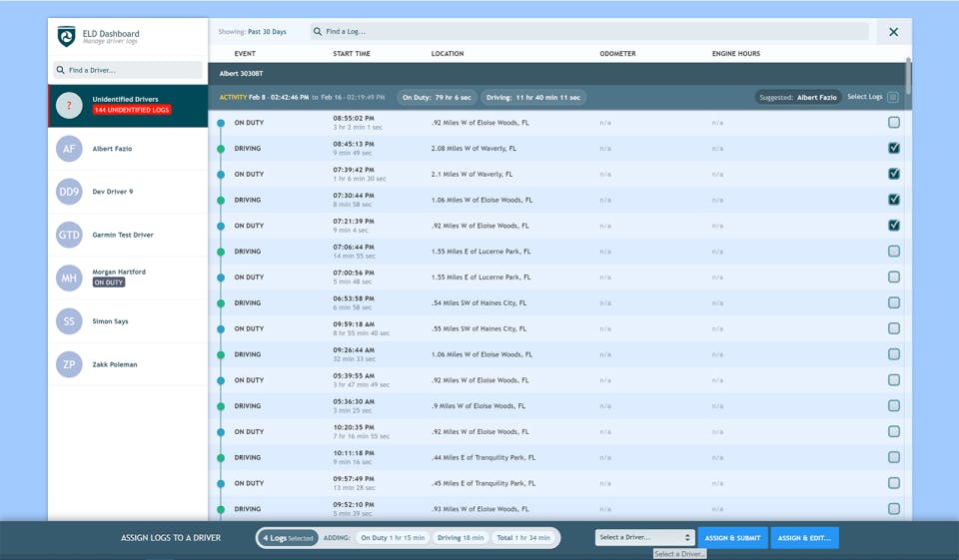Screen dimensions: 959x560
Task: Click the ELD Dashboard shield logo
Action: pyautogui.click(x=66, y=37)
